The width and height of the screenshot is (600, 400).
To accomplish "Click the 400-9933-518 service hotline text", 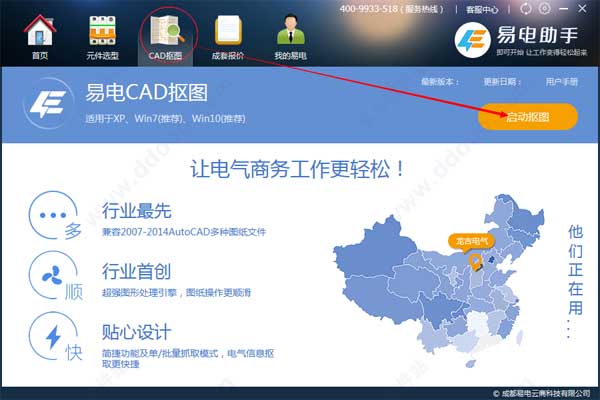I will (391, 9).
